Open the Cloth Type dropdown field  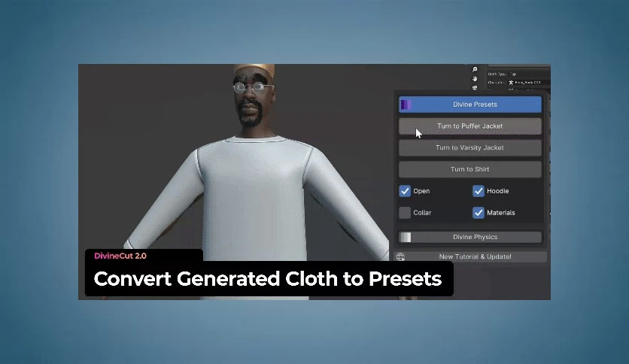click(529, 74)
